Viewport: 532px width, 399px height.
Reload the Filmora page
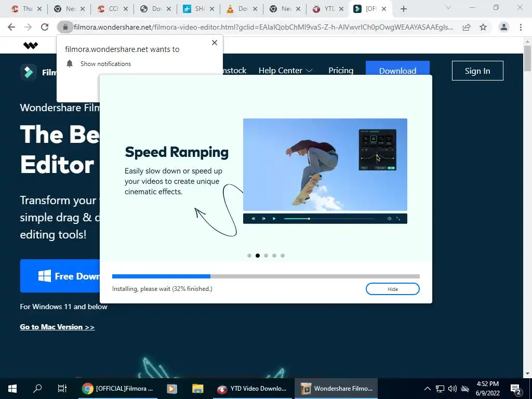click(x=45, y=27)
